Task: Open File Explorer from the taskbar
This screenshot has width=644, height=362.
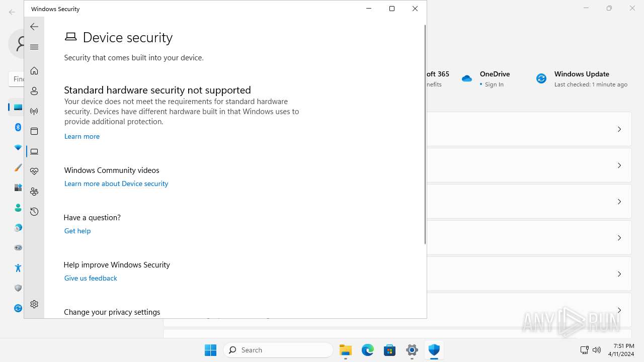Action: [x=346, y=350]
